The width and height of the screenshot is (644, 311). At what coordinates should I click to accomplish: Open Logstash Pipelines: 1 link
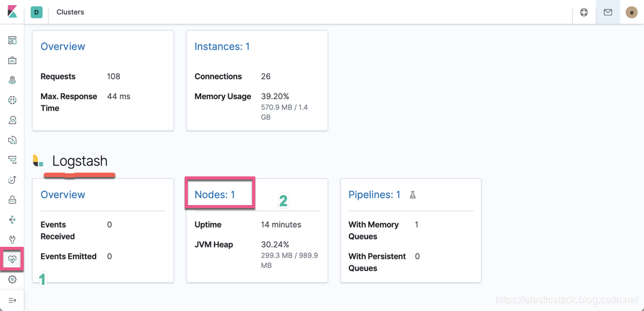click(x=374, y=194)
